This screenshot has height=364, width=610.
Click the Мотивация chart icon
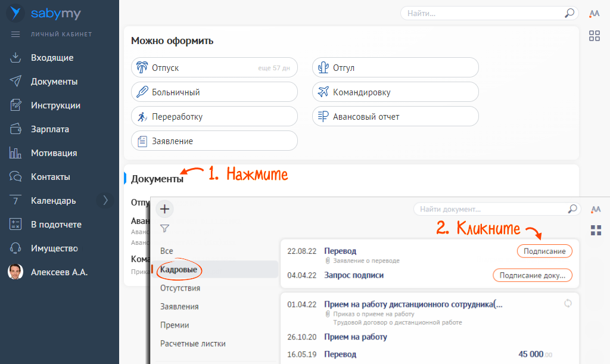[x=16, y=153]
